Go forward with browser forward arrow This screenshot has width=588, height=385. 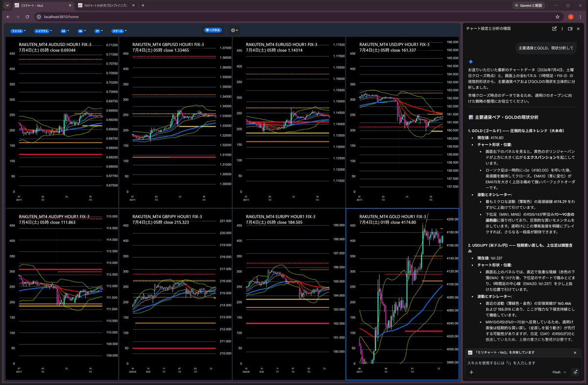[18, 17]
